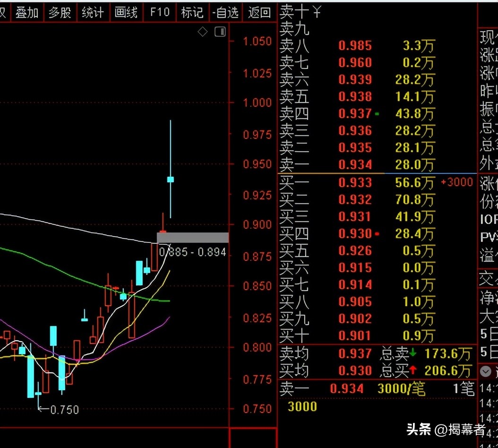Toggle -自选 to remove from watchlist

[x=225, y=13]
